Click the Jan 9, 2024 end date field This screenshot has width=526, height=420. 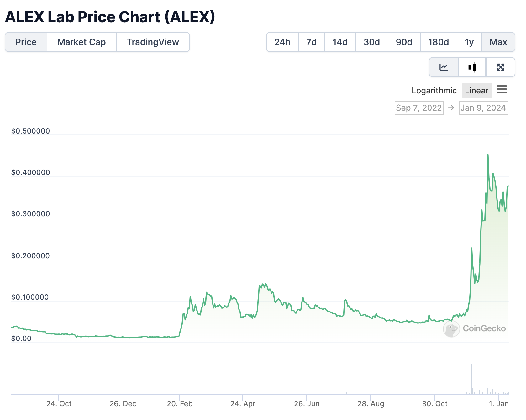coord(483,108)
